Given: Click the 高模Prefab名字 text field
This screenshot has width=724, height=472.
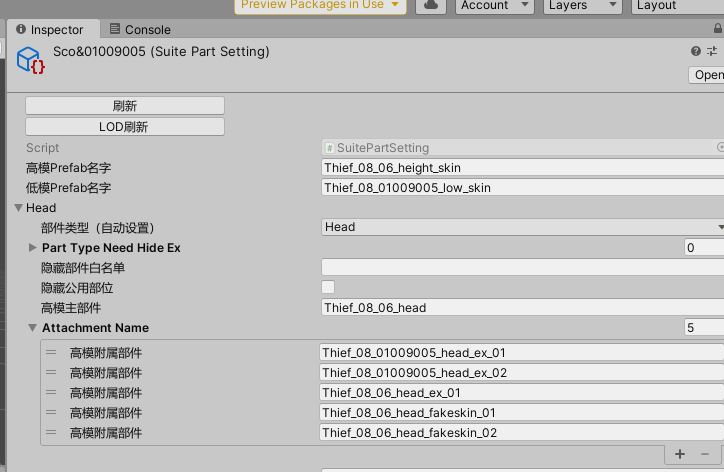Looking at the screenshot, I should point(523,168).
